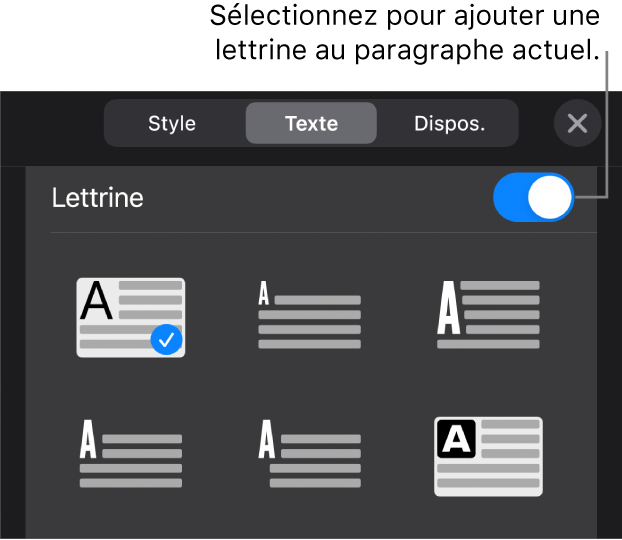Choose the small one-line raised cap style
The width and height of the screenshot is (622, 540).
pos(309,315)
